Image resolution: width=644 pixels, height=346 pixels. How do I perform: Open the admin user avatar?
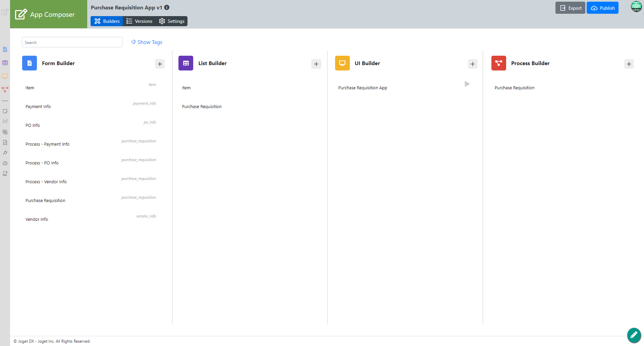[x=636, y=6]
